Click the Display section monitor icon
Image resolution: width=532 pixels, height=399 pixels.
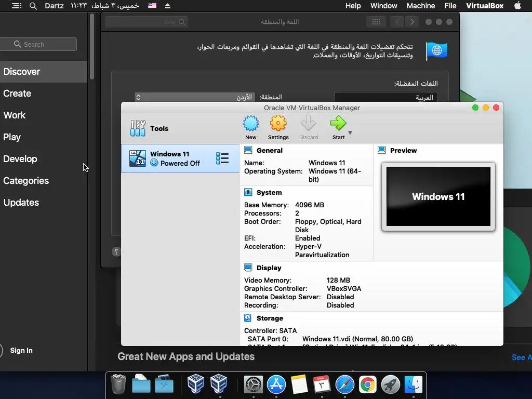point(248,268)
